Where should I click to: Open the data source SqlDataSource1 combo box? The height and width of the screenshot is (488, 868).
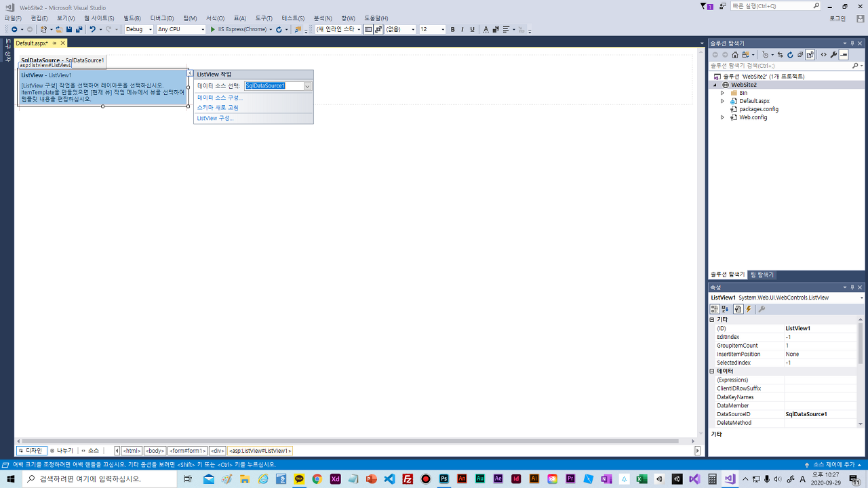tap(278, 86)
